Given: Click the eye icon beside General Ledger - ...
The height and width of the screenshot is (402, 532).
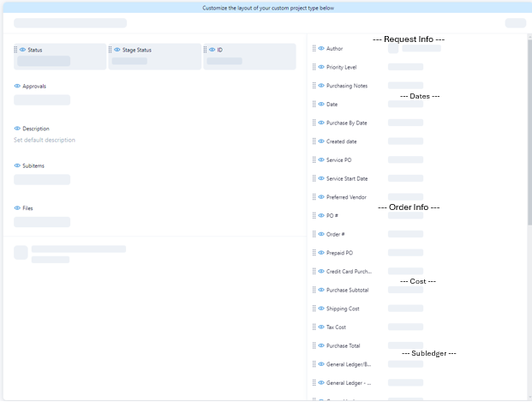Looking at the screenshot, I should [321, 382].
